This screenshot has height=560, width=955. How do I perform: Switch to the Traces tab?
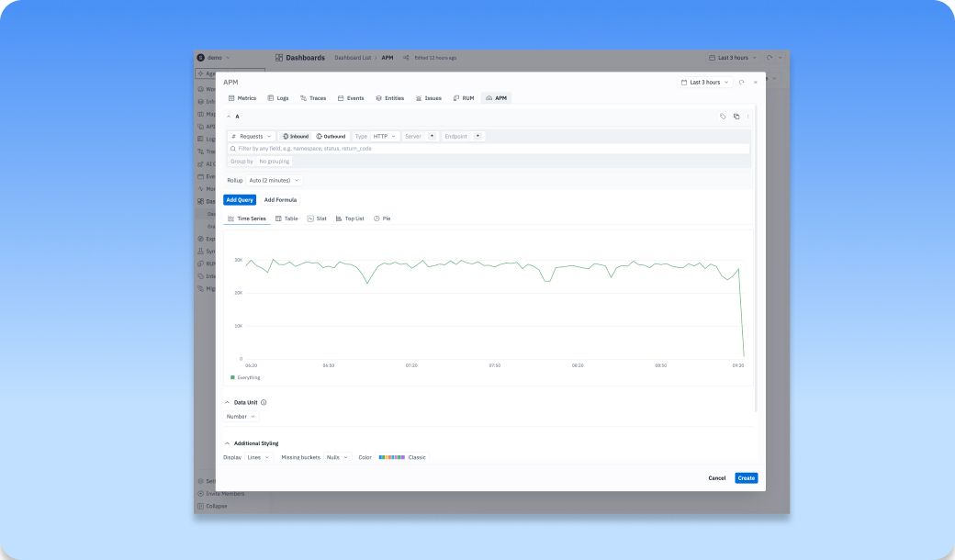(313, 98)
